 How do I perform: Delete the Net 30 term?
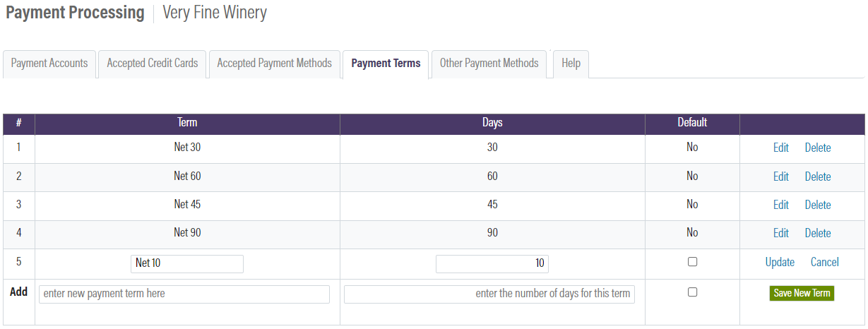tap(818, 148)
